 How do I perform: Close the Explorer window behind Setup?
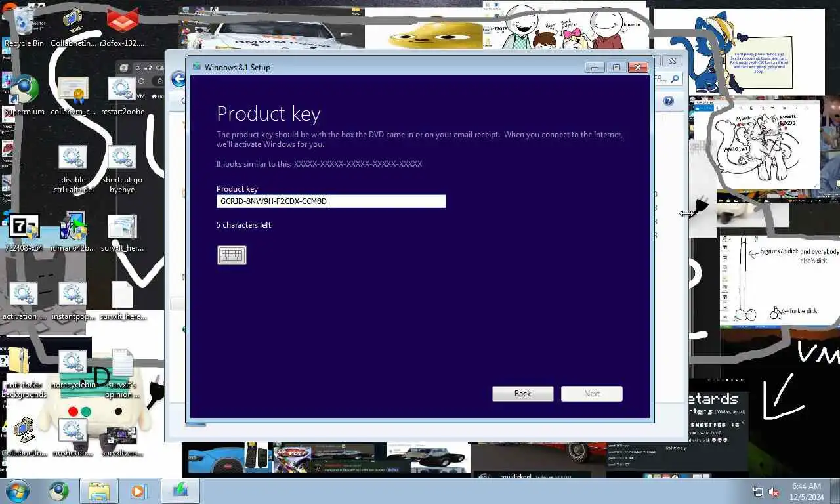(672, 60)
